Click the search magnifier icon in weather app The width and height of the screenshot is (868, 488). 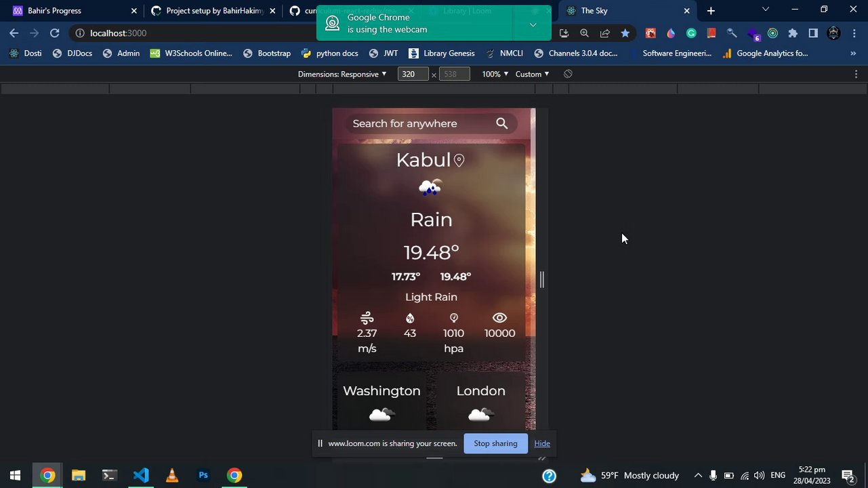pos(501,123)
